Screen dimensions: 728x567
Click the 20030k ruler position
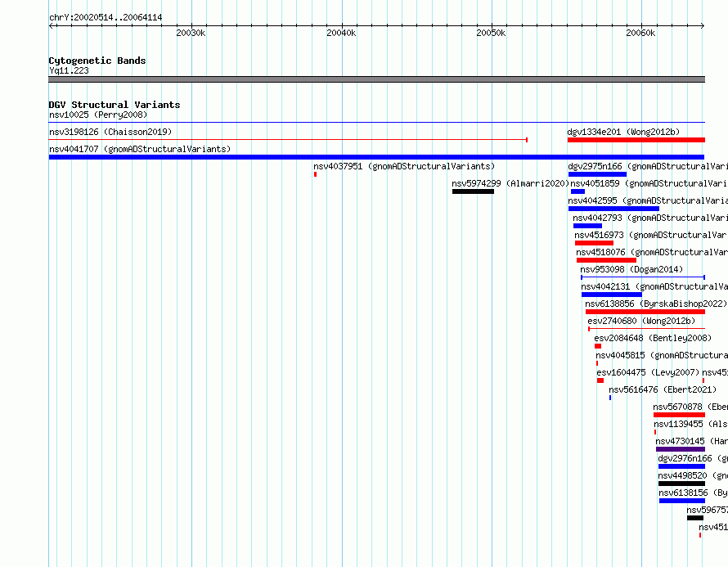click(x=191, y=33)
